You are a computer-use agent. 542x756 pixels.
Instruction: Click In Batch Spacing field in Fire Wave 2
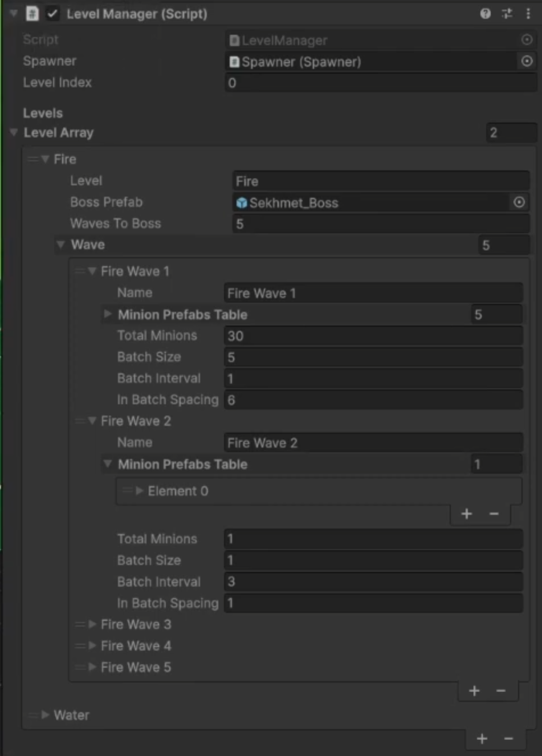click(x=373, y=603)
